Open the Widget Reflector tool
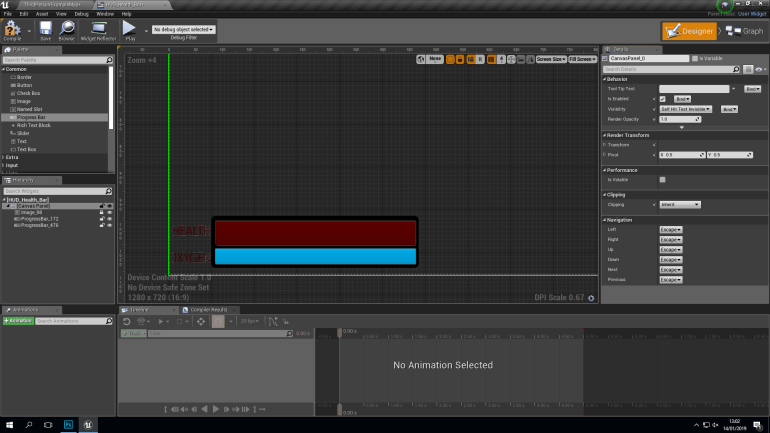 pos(98,31)
